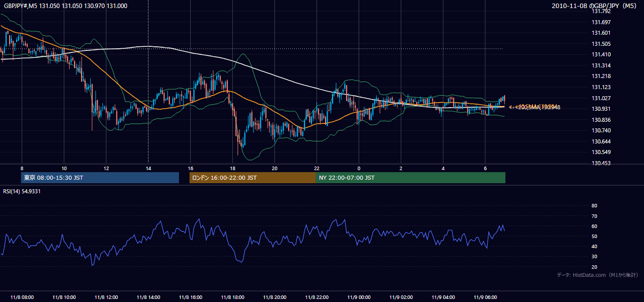
Task: Click RSI scale value 40
Action: coord(594,246)
